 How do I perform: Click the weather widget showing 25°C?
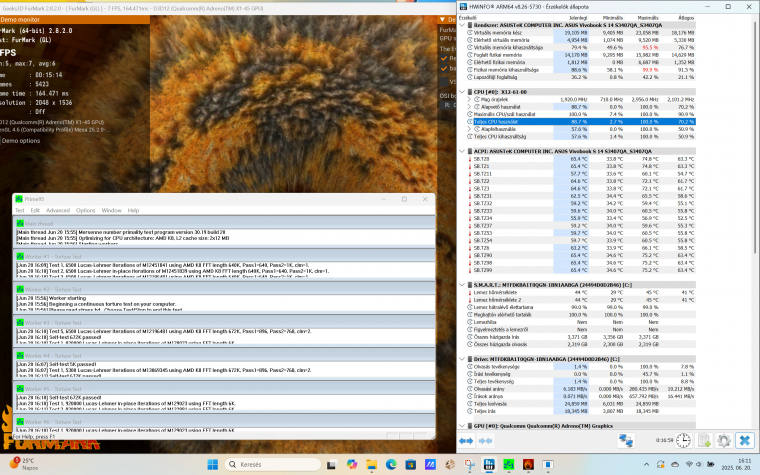point(24,464)
